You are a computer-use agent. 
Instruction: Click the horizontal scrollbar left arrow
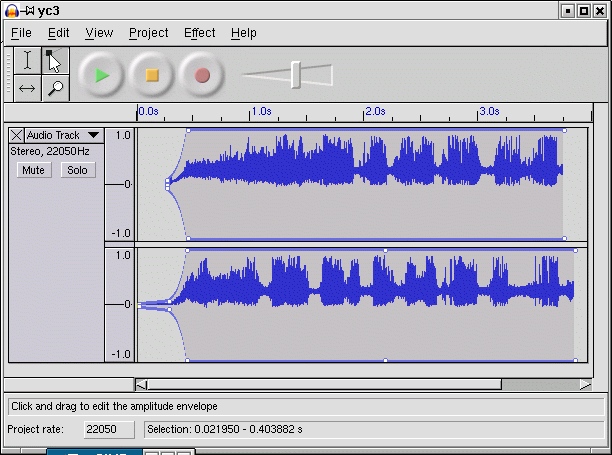coord(141,384)
